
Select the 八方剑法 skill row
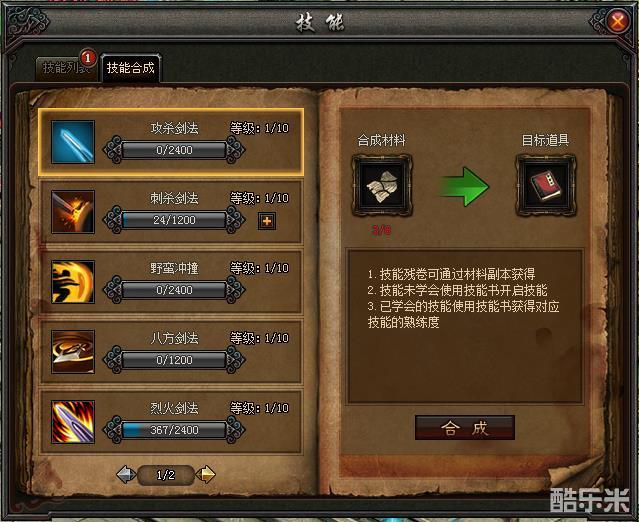click(x=172, y=352)
